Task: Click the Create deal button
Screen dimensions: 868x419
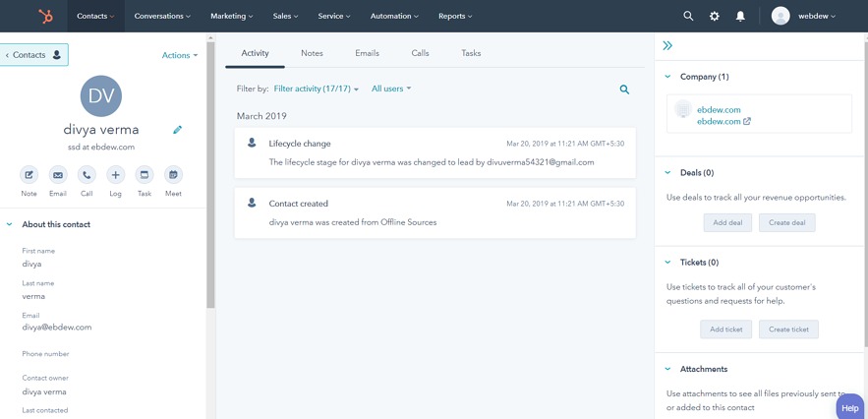Action: [x=786, y=223]
